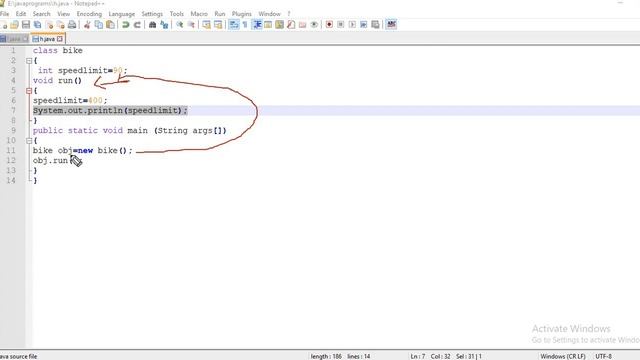This screenshot has width=640, height=360.
Task: Click the ABC spell check icon
Action: tap(391, 24)
